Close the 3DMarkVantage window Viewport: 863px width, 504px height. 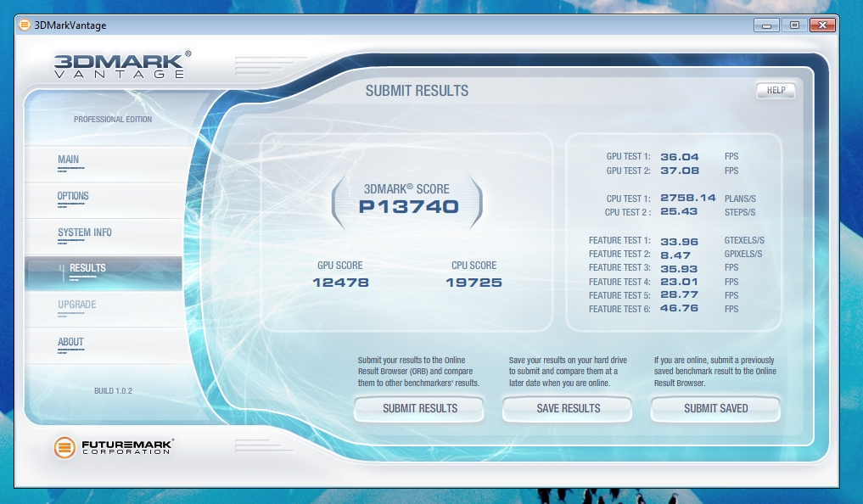pos(824,25)
